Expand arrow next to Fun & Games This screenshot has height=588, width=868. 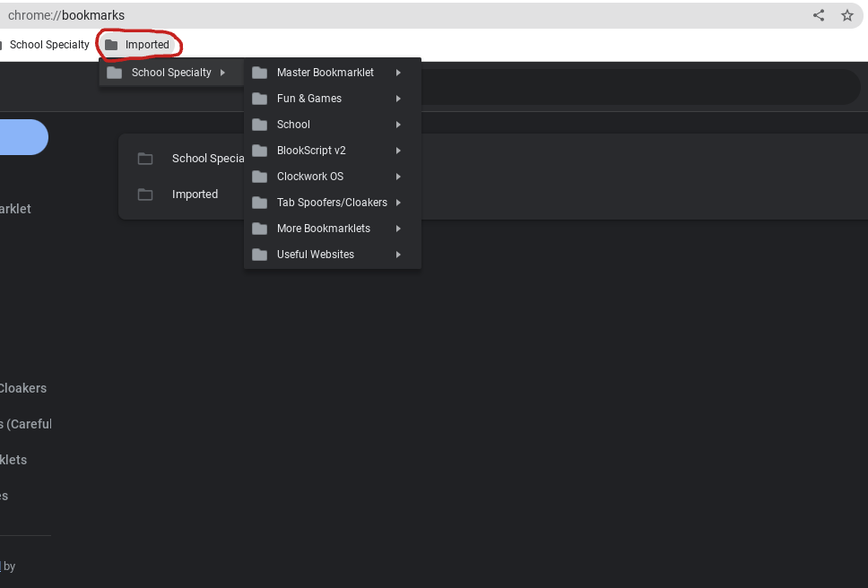[398, 99]
